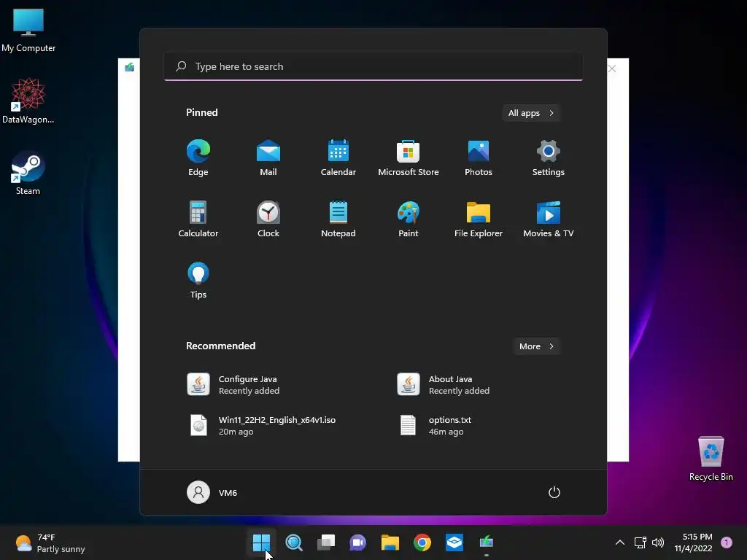Launch Google Chrome from taskbar
Image resolution: width=747 pixels, height=560 pixels.
coord(422,542)
